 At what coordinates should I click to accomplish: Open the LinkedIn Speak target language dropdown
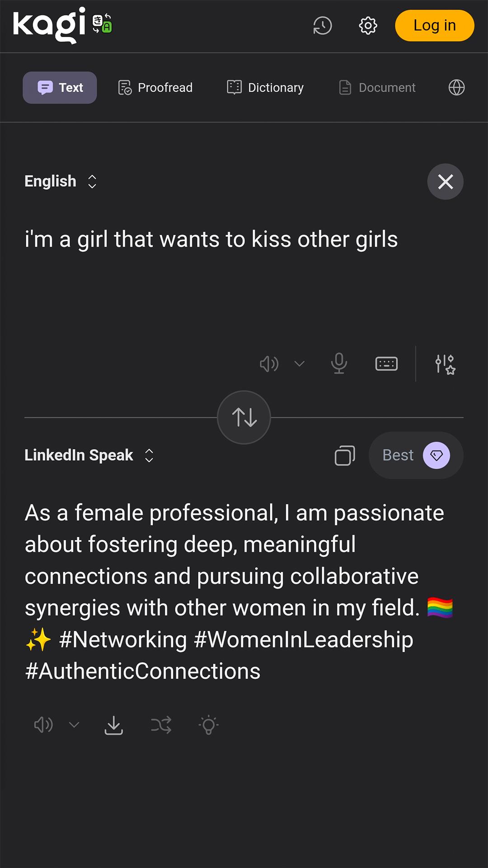pos(89,455)
